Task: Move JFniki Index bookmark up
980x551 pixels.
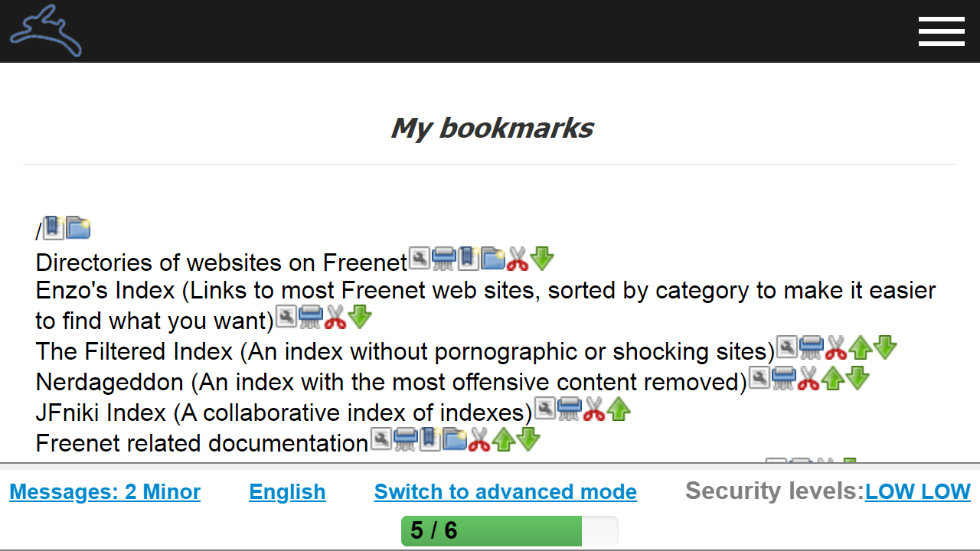Action: click(x=619, y=408)
